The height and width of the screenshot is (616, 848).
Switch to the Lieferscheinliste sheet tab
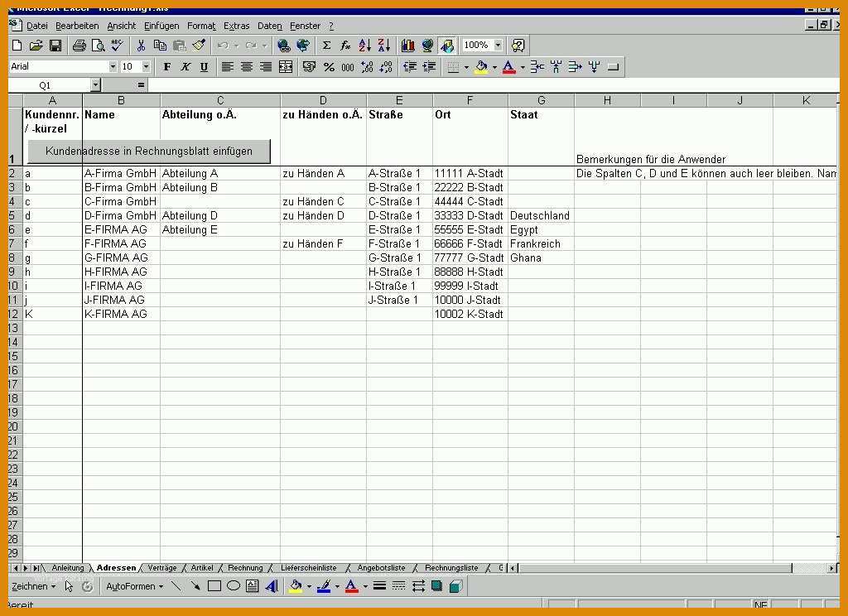point(308,568)
